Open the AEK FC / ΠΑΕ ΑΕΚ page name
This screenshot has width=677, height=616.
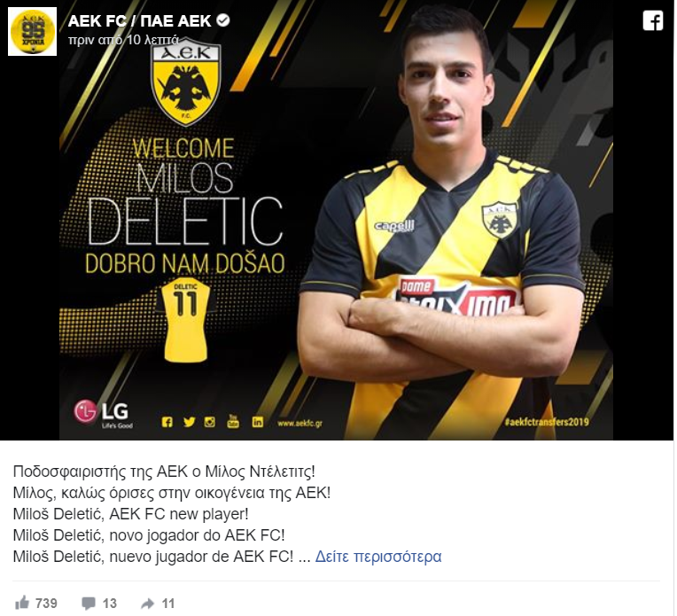(x=139, y=20)
